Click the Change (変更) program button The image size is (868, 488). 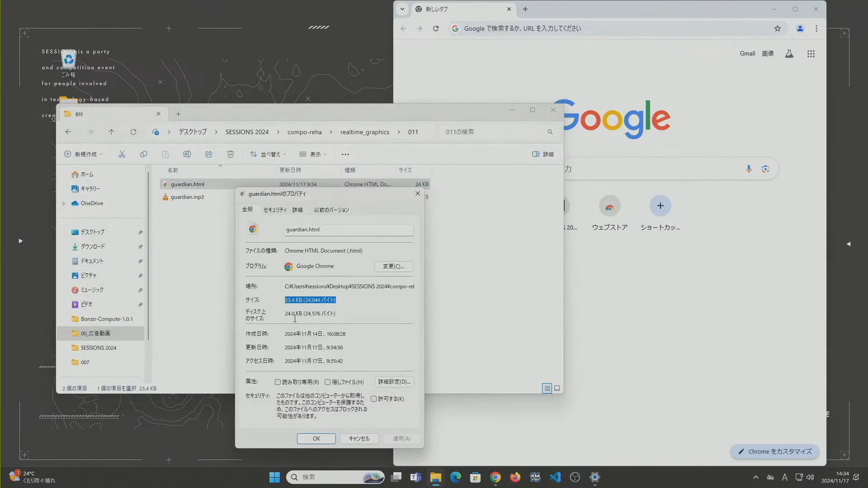(393, 267)
